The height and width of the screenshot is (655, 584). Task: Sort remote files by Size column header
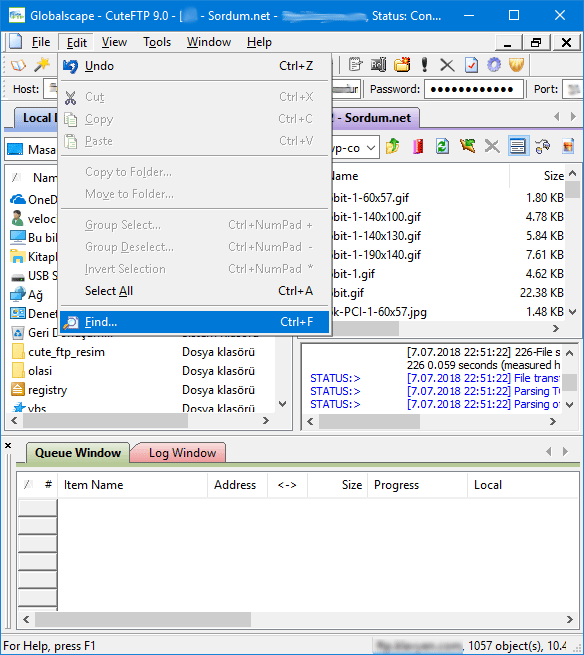coord(538,176)
